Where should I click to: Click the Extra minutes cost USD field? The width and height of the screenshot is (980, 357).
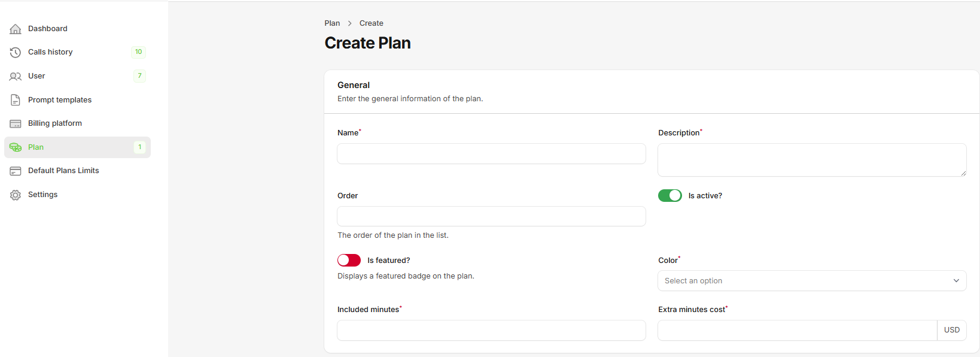[x=796, y=330]
